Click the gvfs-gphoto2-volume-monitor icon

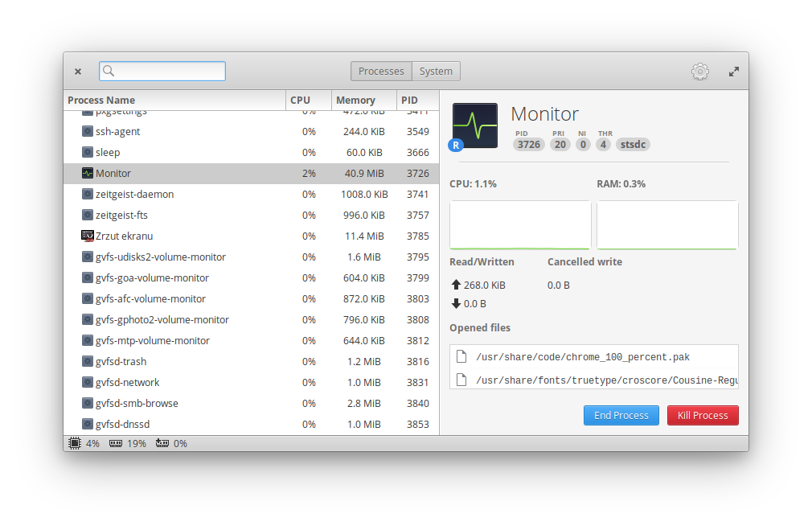click(x=88, y=319)
